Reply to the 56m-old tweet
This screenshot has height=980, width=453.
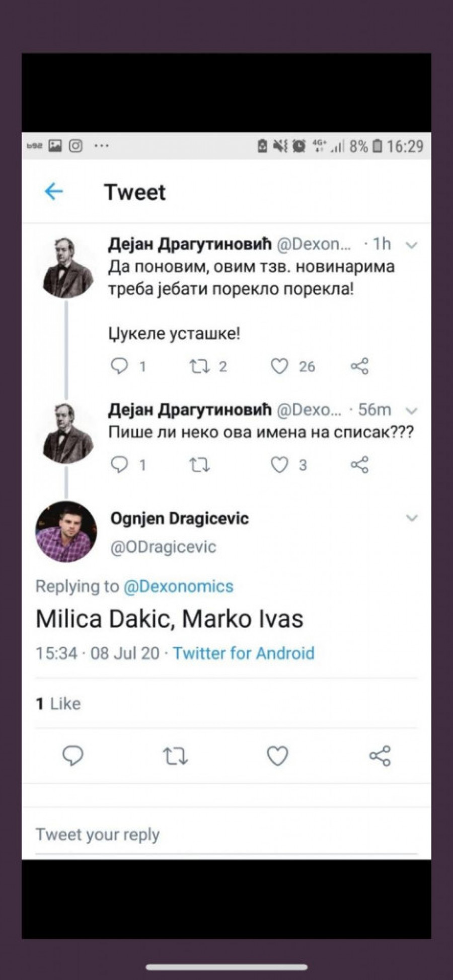119,465
